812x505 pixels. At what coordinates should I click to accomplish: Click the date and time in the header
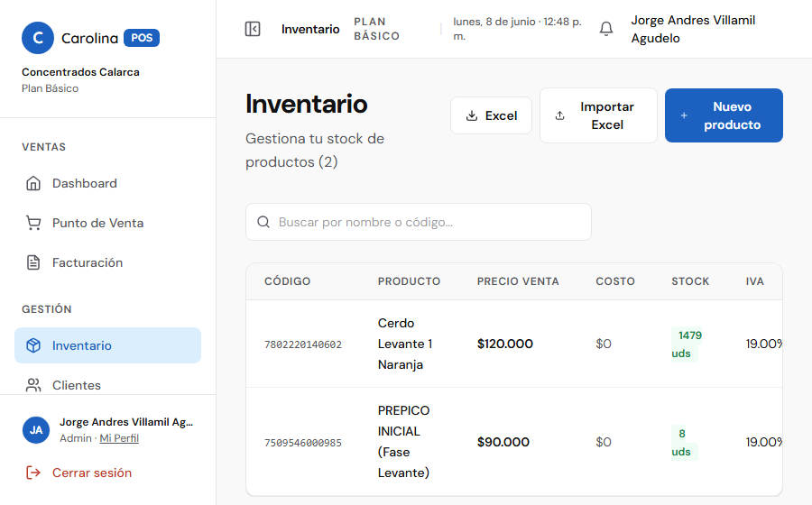coord(517,29)
